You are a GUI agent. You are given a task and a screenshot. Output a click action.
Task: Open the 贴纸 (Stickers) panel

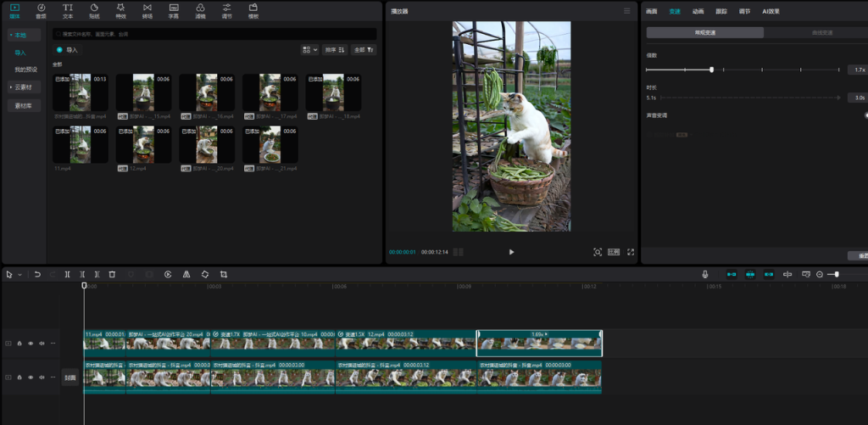pyautogui.click(x=94, y=10)
